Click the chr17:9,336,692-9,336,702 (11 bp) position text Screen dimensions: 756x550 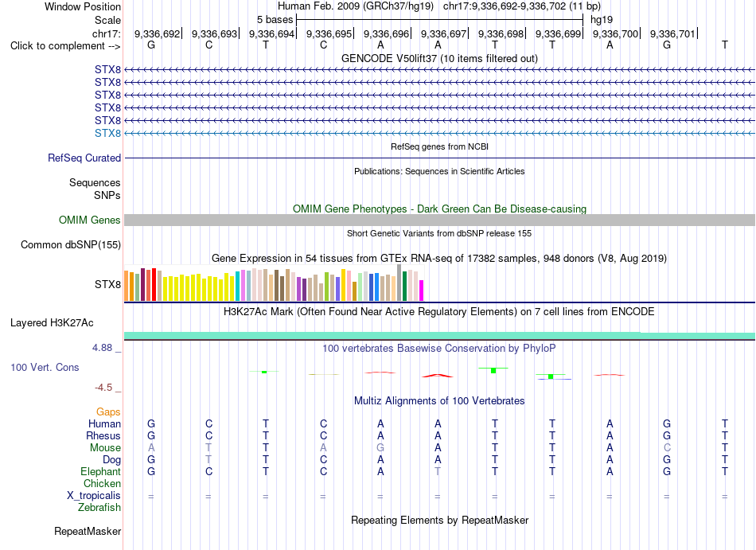(522, 6)
